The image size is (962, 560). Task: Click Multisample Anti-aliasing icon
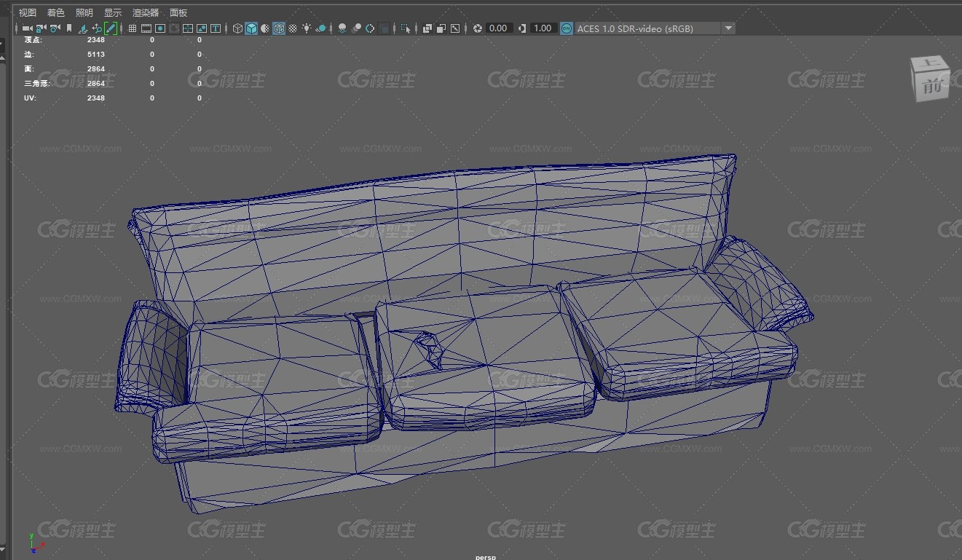point(370,28)
